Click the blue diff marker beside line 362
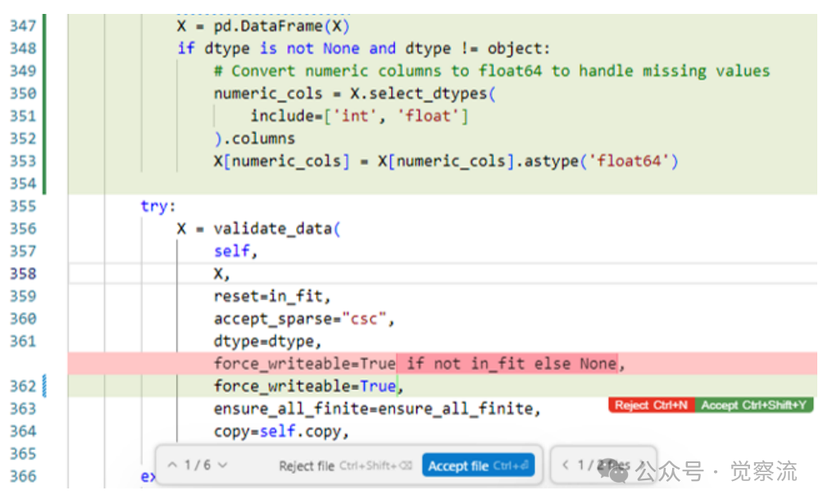Viewport: 823px width, 504px height. tap(44, 385)
